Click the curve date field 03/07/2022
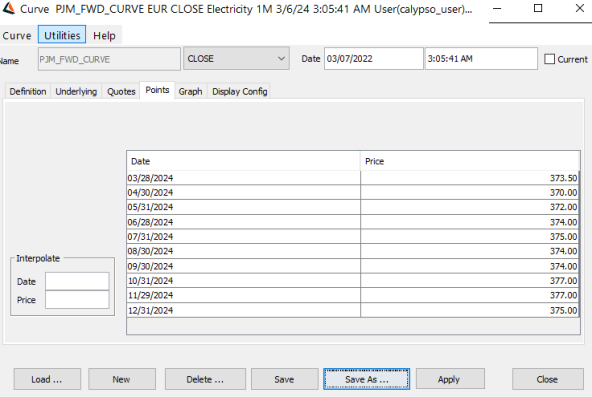 point(373,58)
